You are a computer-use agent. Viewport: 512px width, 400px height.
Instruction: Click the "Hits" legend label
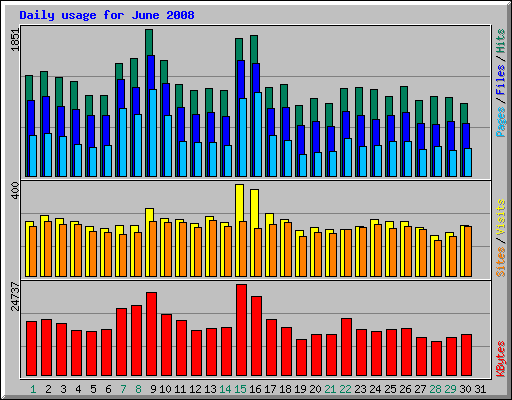tap(500, 41)
